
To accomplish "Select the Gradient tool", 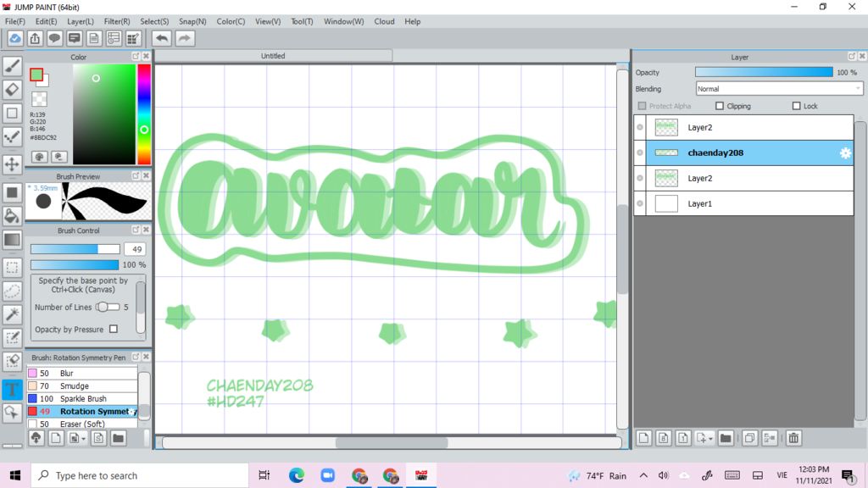I will click(x=12, y=240).
